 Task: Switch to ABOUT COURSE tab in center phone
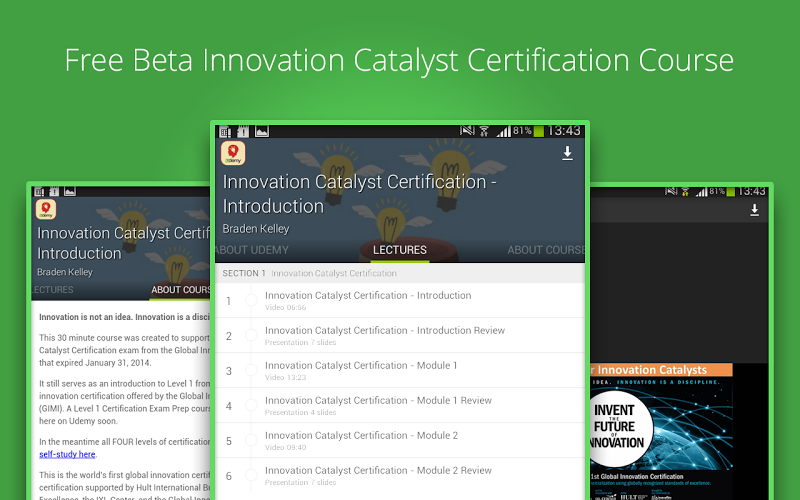(x=546, y=250)
